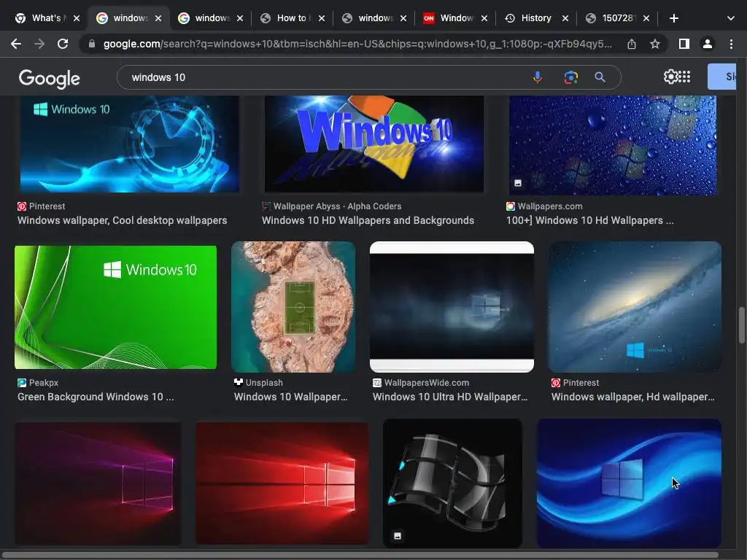Image resolution: width=747 pixels, height=560 pixels.
Task: Close the What's New tab
Action: pyautogui.click(x=76, y=18)
